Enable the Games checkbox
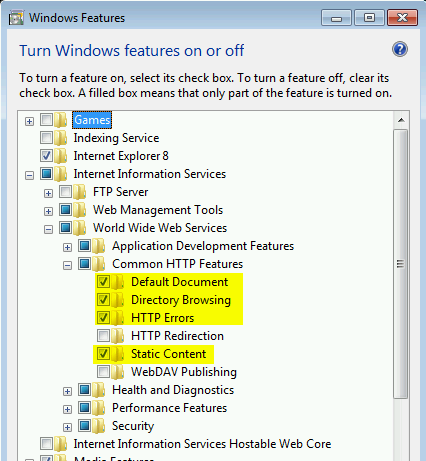Screen dimensions: 426x461 point(46,119)
